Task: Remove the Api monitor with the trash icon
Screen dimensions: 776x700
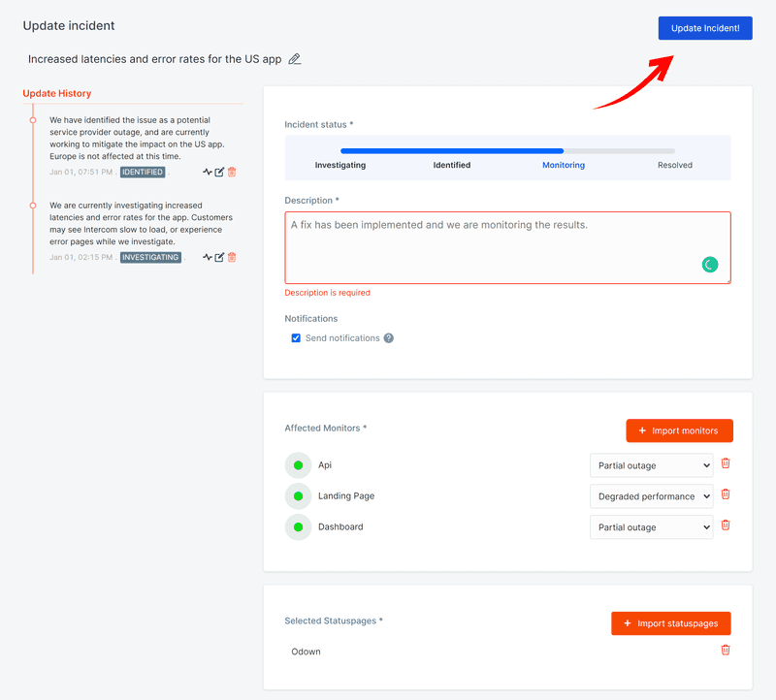Action: [725, 463]
